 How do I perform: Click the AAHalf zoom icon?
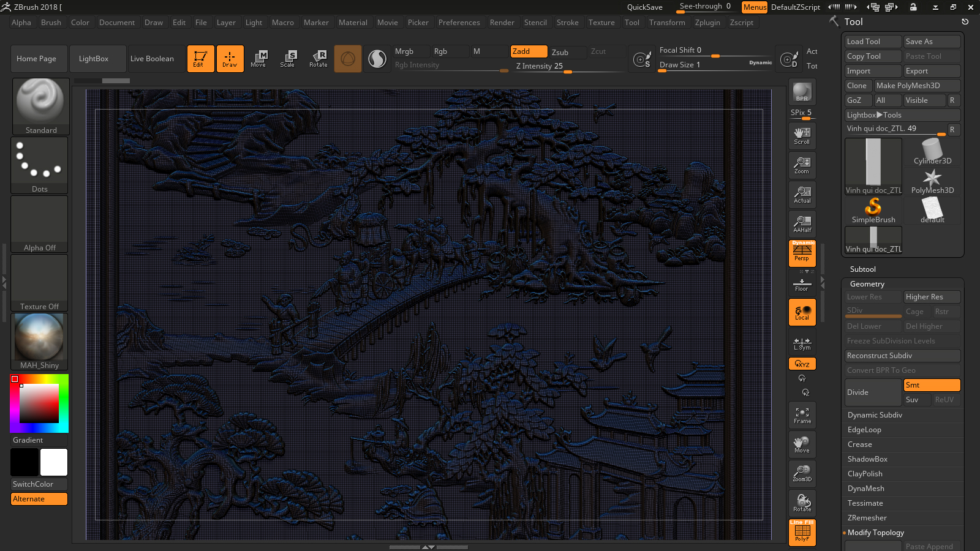click(802, 224)
